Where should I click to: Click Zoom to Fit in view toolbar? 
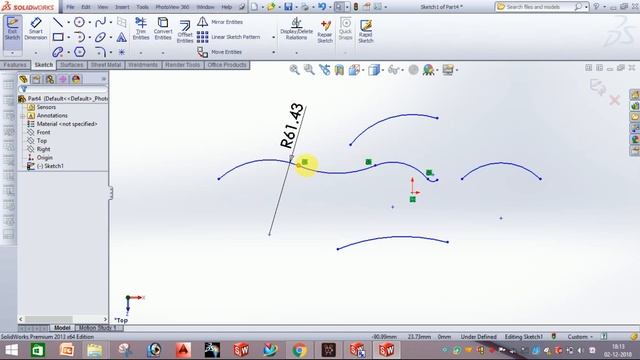pyautogui.click(x=294, y=70)
